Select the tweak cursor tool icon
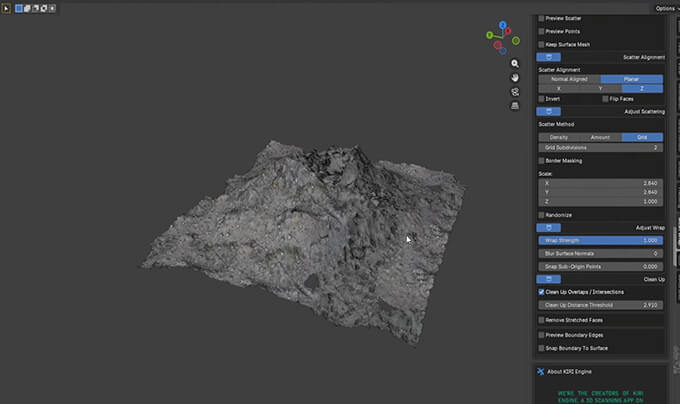Viewport: 680px width, 404px height. 7,8
